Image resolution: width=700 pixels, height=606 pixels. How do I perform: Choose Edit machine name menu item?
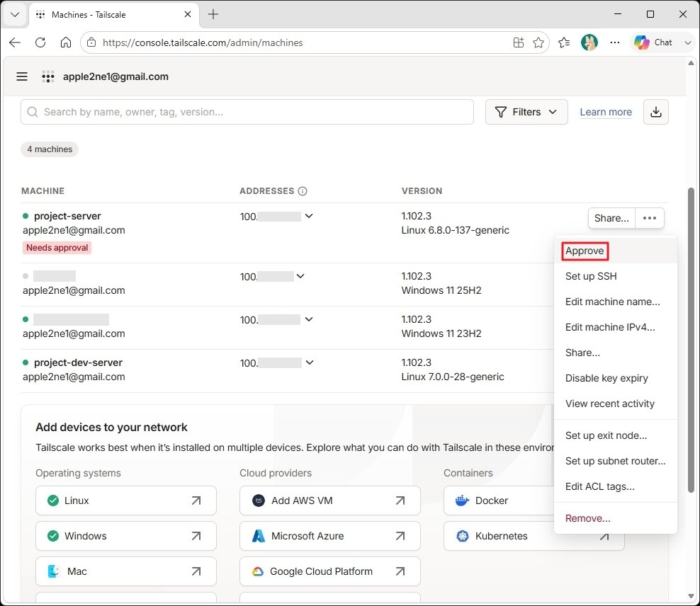616,302
